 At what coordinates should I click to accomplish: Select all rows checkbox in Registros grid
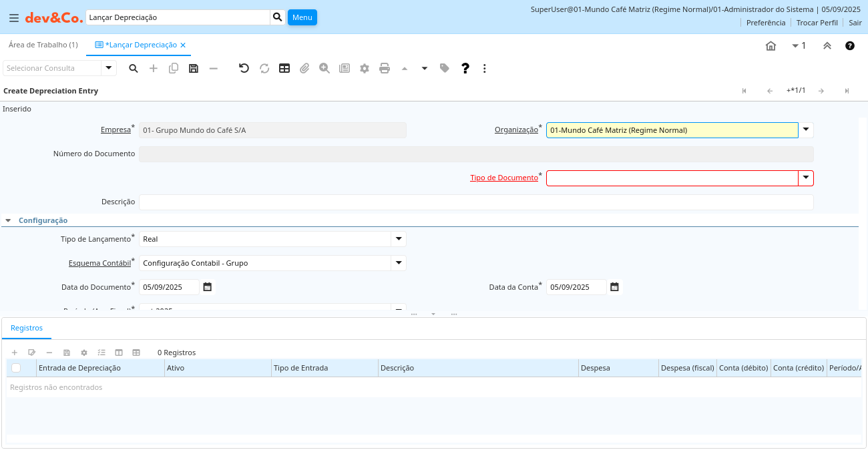coord(16,368)
